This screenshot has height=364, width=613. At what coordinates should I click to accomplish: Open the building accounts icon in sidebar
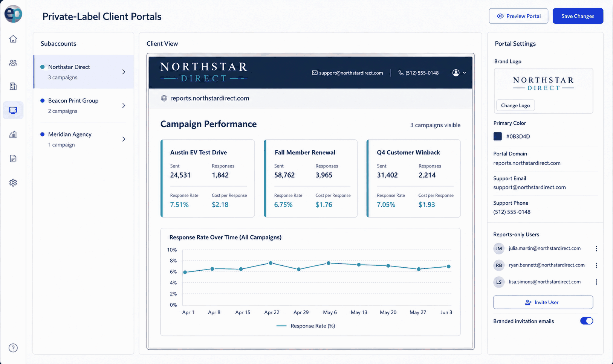pos(13,86)
